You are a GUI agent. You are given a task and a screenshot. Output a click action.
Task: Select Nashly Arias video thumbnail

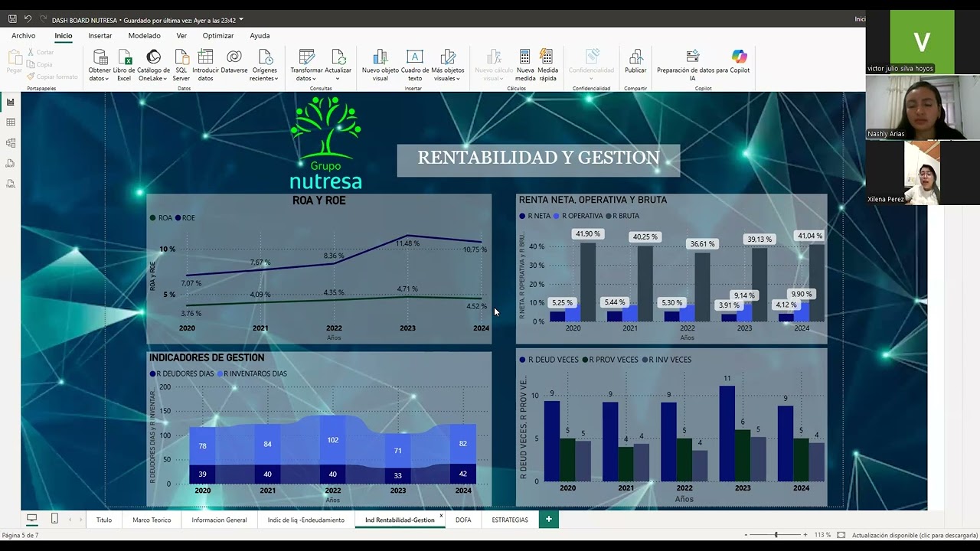point(923,108)
